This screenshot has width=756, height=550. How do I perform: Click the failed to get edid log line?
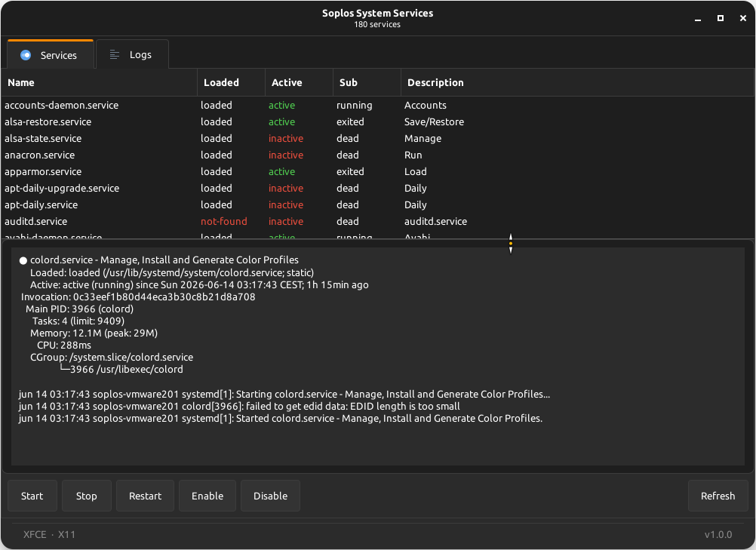(239, 407)
